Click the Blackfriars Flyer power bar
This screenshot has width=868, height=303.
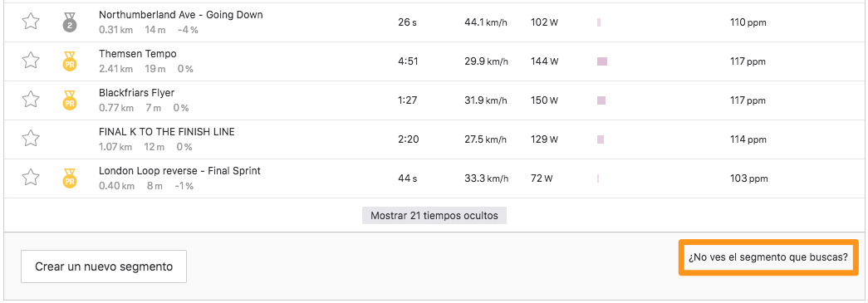coord(601,100)
